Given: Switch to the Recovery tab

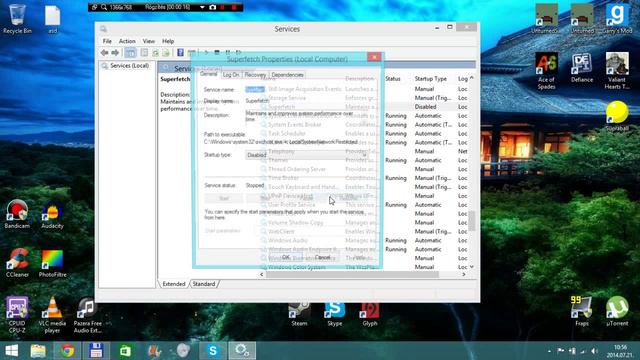Looking at the screenshot, I should [x=255, y=75].
